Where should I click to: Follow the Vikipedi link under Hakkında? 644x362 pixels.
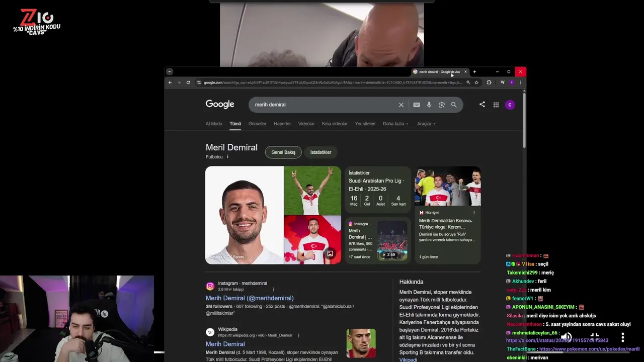(408, 360)
